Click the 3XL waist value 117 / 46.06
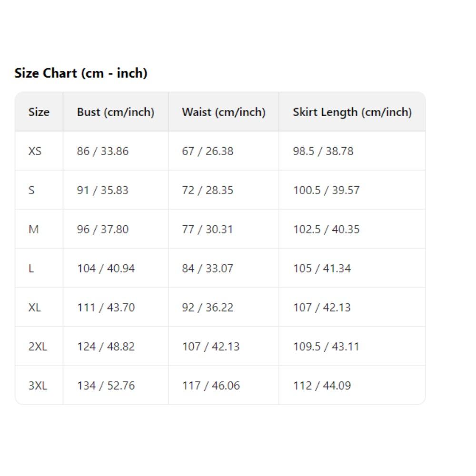The width and height of the screenshot is (476, 476). pos(211,386)
